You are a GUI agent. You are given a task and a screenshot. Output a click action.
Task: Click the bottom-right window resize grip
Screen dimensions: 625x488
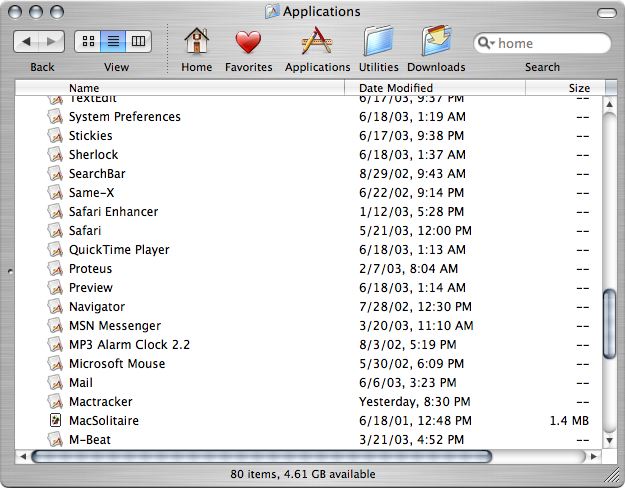(612, 474)
